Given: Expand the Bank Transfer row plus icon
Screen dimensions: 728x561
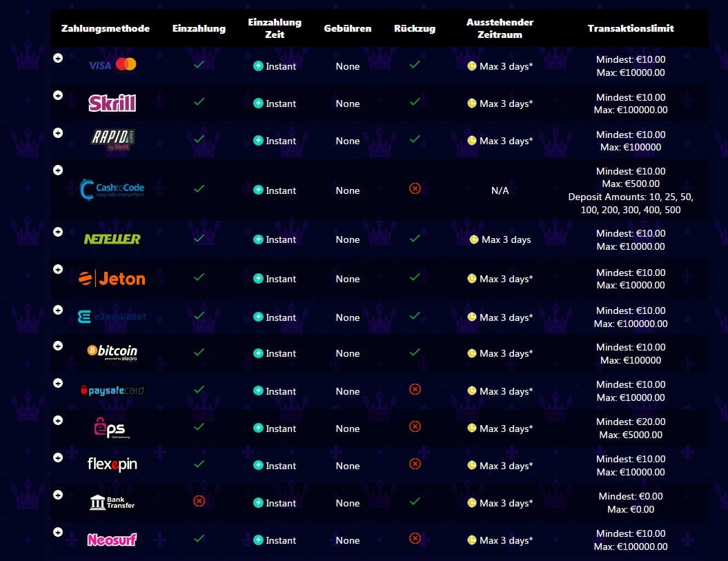Looking at the screenshot, I should 58,495.
